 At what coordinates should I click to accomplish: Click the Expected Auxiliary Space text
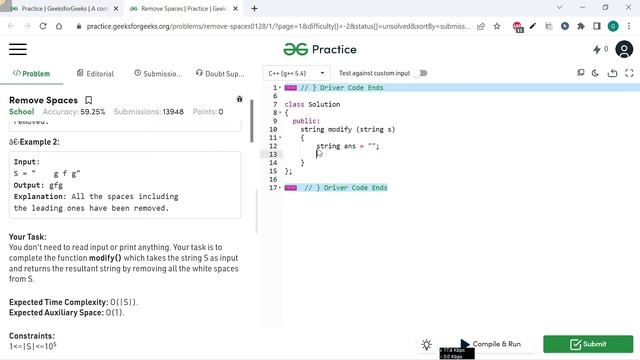pyautogui.click(x=67, y=313)
